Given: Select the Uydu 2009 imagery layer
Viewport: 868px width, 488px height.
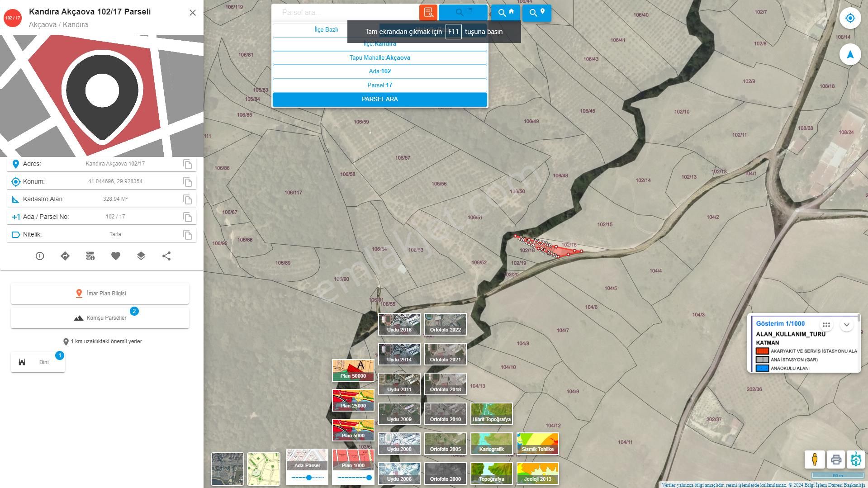Looking at the screenshot, I should pos(399,414).
